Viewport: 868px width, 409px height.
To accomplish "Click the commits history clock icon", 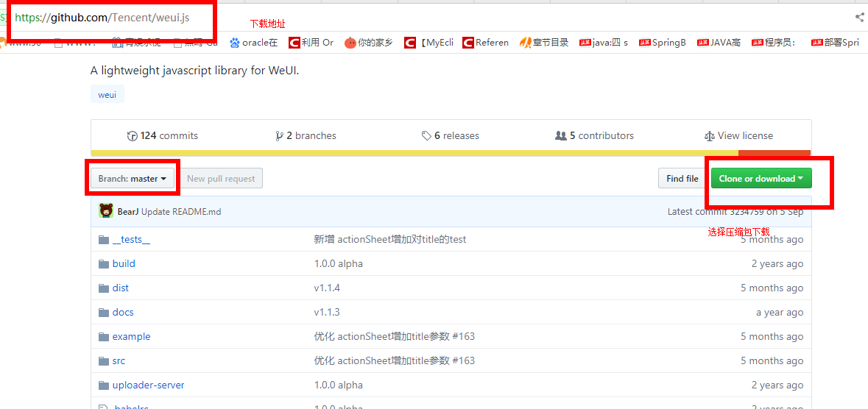I will coord(133,136).
